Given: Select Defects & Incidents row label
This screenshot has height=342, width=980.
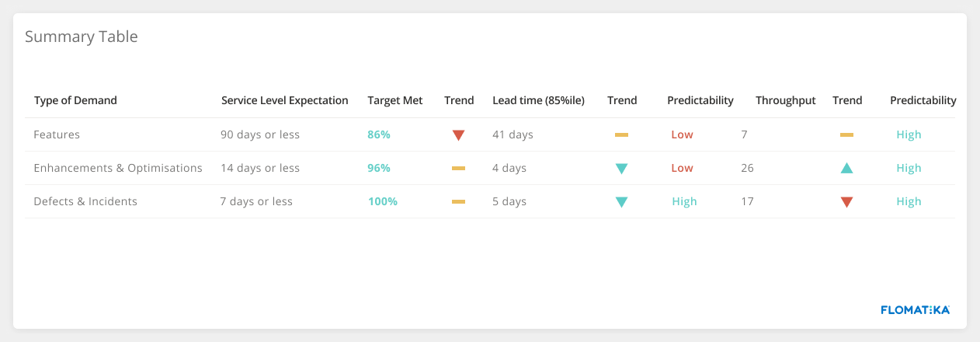Looking at the screenshot, I should tap(85, 201).
